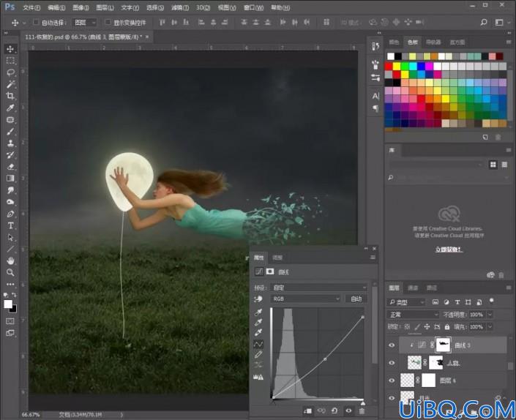
Task: Hide the 人物 layer
Action: point(392,363)
